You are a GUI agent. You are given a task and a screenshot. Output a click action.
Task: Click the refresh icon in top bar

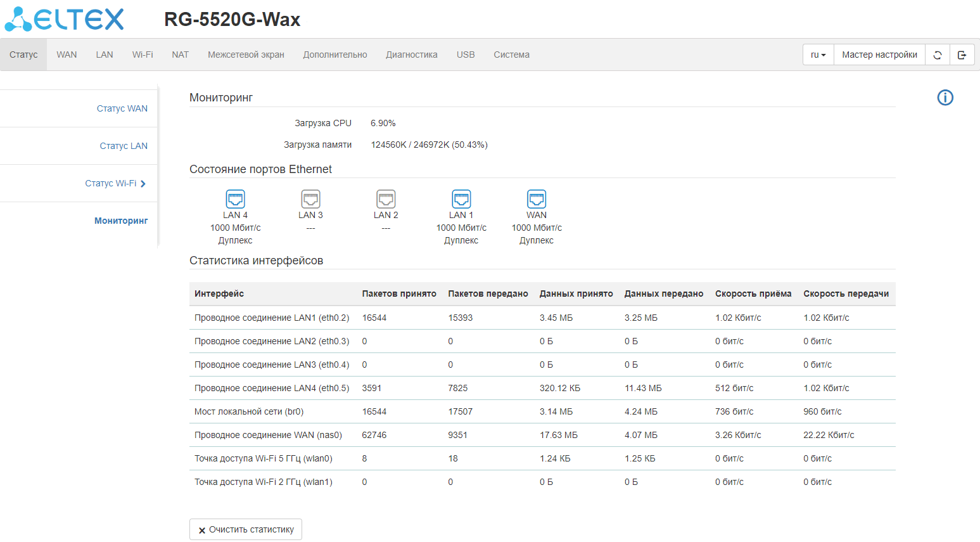(938, 55)
